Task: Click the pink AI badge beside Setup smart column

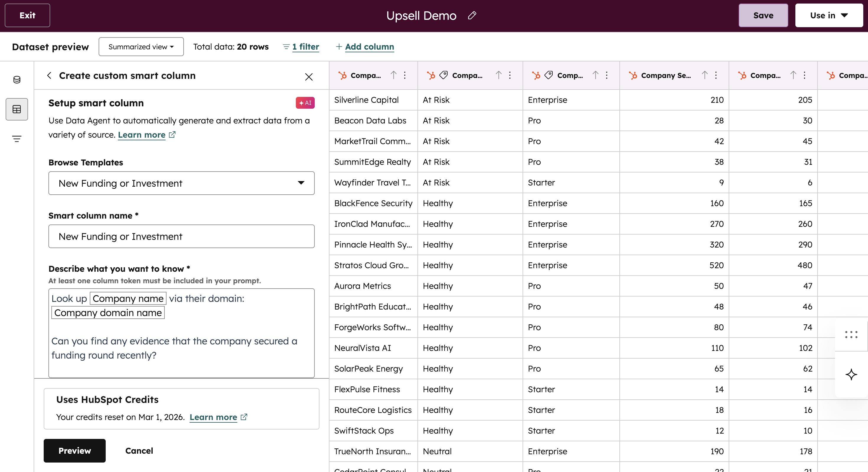Action: 305,102
